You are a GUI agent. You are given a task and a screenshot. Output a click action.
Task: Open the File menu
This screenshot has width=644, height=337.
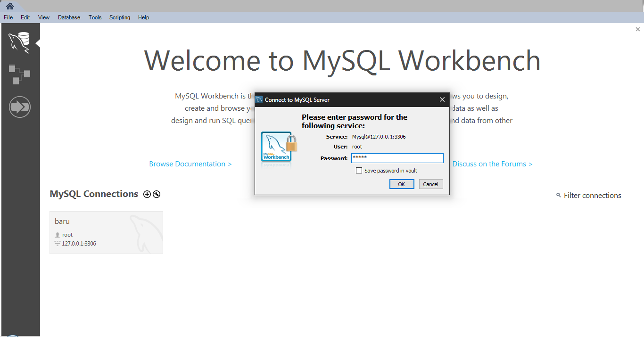click(8, 17)
